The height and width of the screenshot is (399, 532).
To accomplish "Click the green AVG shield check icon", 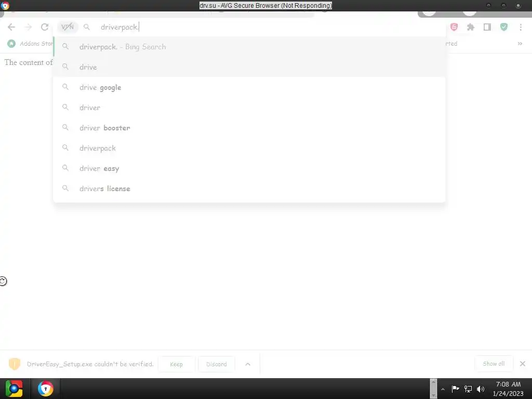I will click(504, 27).
